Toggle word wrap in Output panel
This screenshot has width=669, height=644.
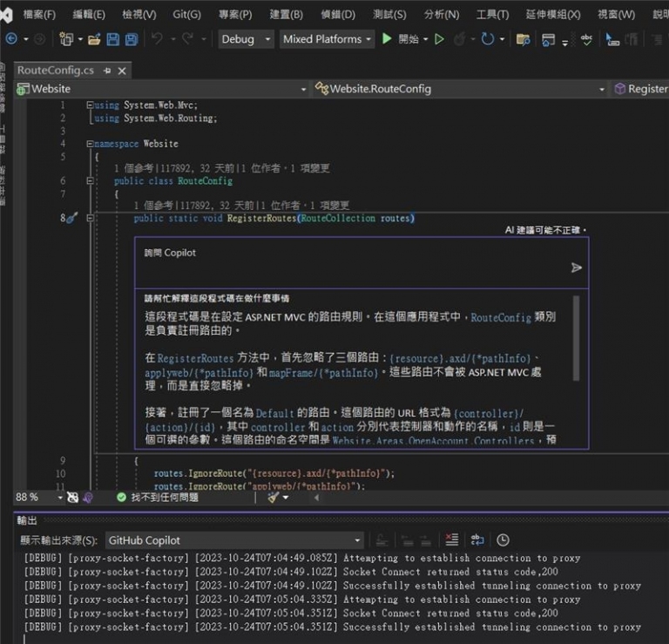click(477, 540)
